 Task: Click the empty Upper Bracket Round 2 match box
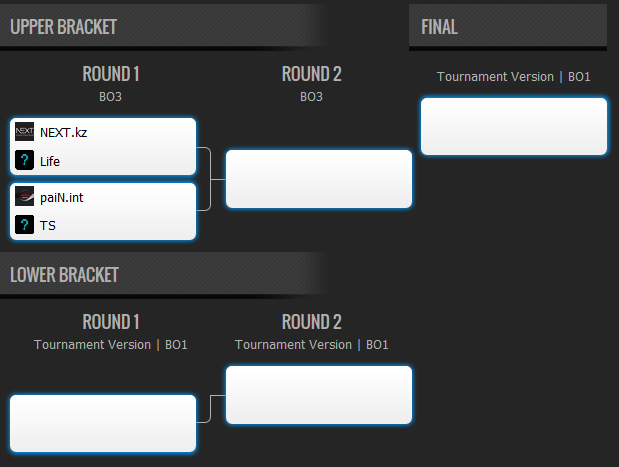click(x=319, y=179)
